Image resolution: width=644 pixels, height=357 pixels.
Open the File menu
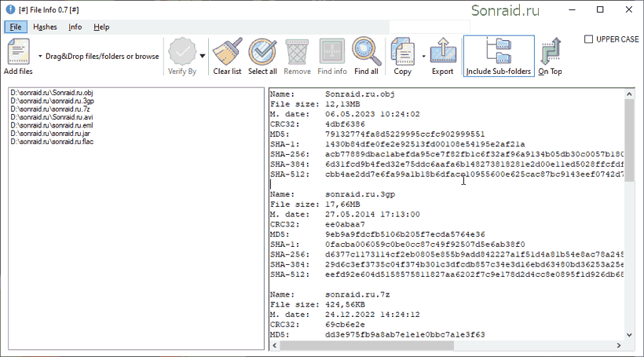tap(16, 27)
